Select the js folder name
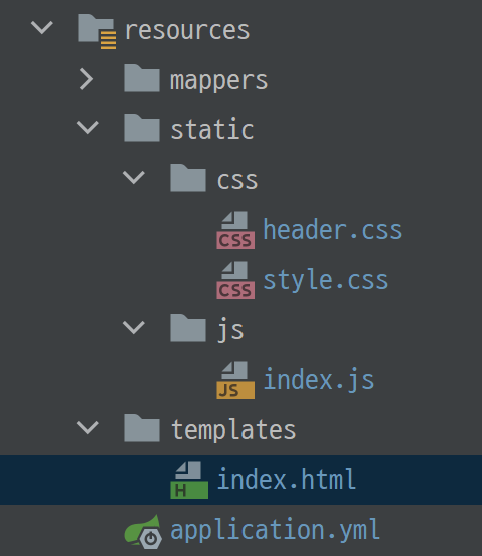This screenshot has width=482, height=556. click(x=231, y=330)
